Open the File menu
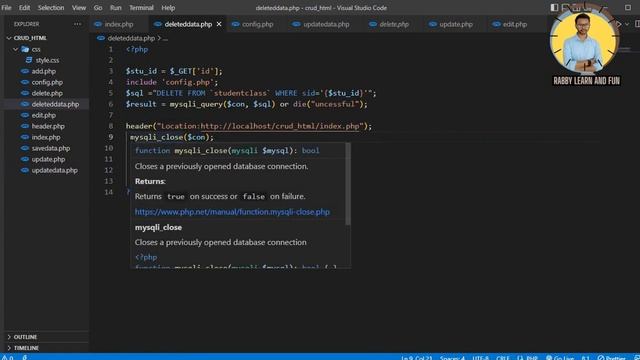Viewport: 640px width, 360px height. click(x=7, y=8)
